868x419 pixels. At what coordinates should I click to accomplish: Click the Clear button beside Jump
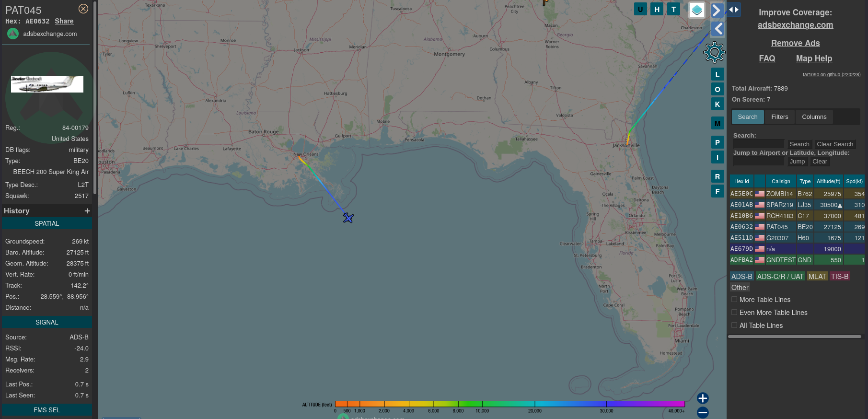tap(820, 162)
